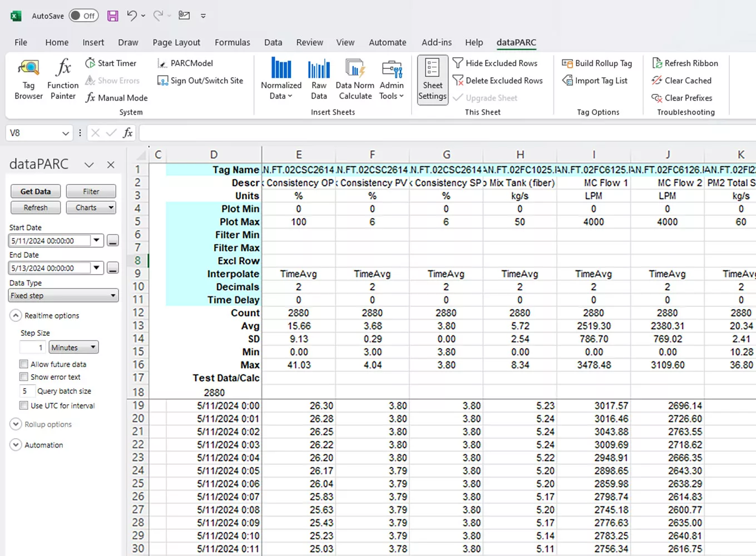Launch the Function Painter
Screen dimensions: 756x556
(63, 80)
